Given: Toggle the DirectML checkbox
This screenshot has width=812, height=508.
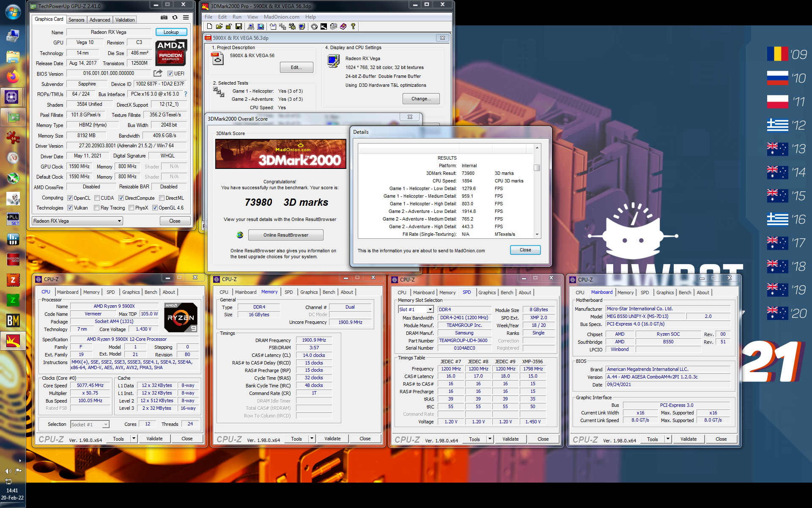Looking at the screenshot, I should tap(162, 198).
